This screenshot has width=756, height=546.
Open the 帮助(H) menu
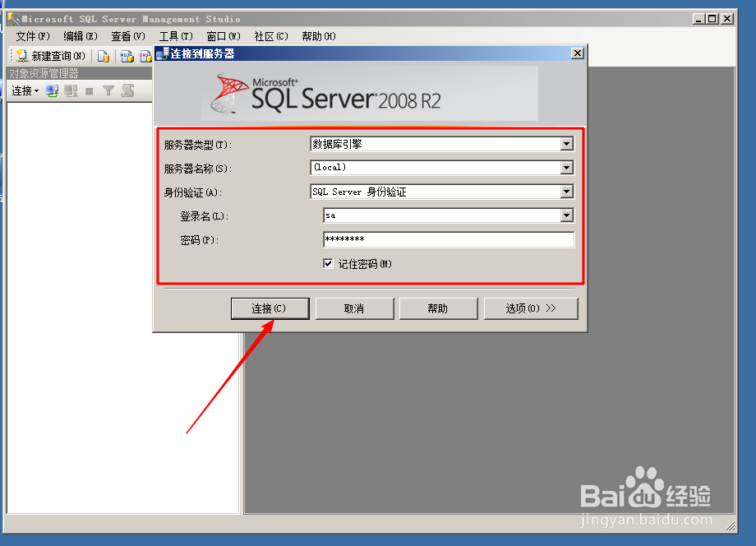[319, 36]
